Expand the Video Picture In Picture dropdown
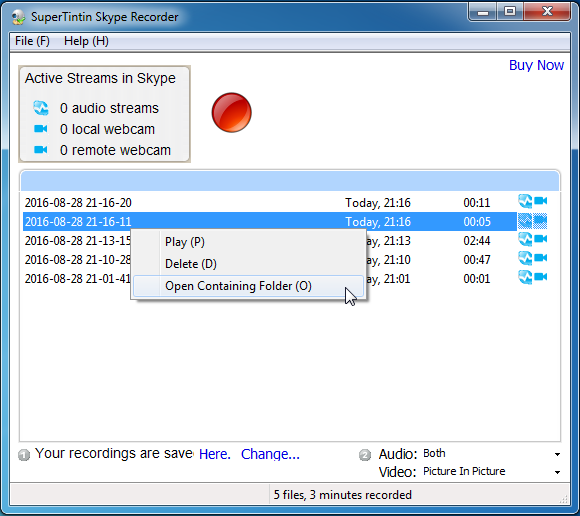Screen dimensions: 580x516 pos(557,472)
